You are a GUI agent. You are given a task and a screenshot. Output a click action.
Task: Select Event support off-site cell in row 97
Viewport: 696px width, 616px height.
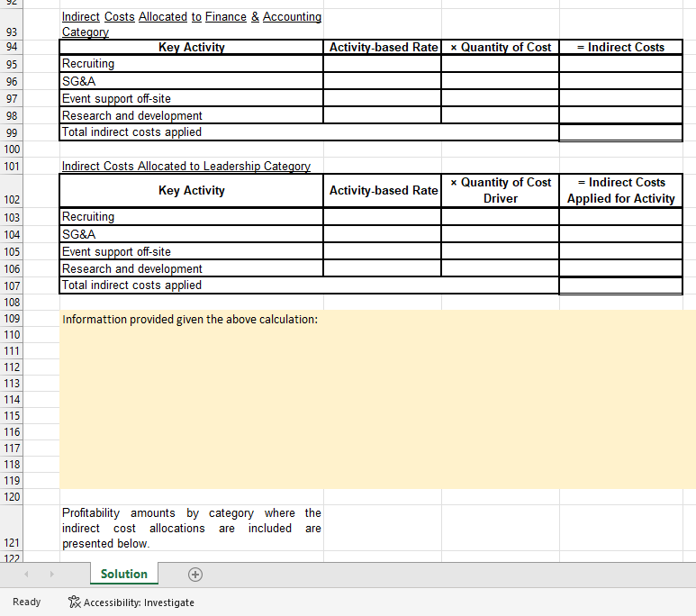191,98
